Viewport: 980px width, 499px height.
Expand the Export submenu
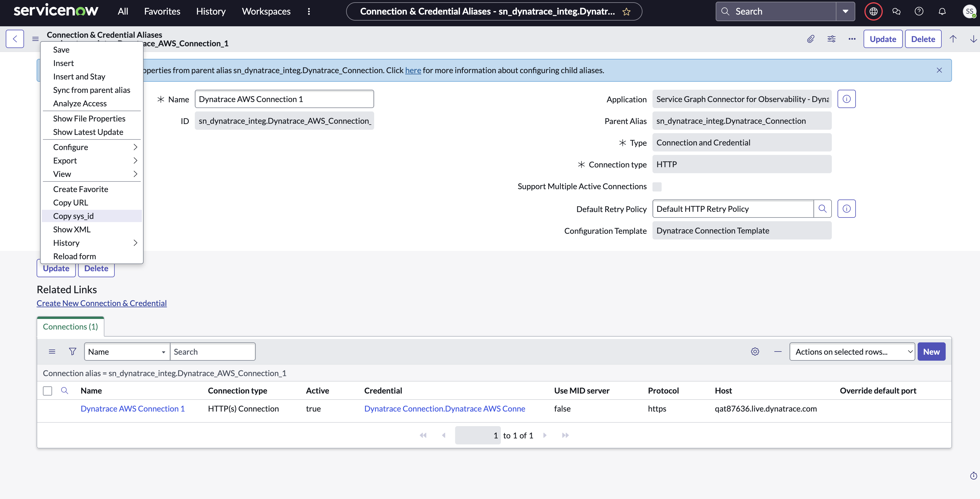(92, 160)
